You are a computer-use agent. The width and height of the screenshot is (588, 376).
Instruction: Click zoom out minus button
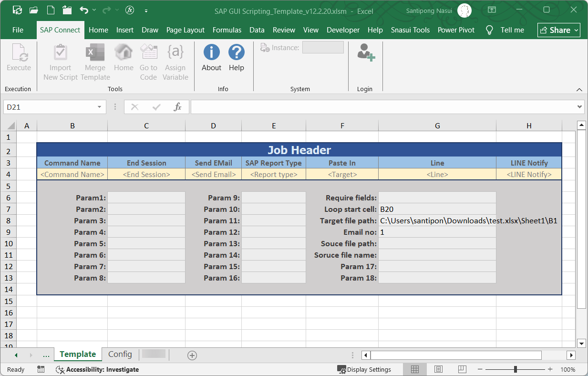point(480,369)
